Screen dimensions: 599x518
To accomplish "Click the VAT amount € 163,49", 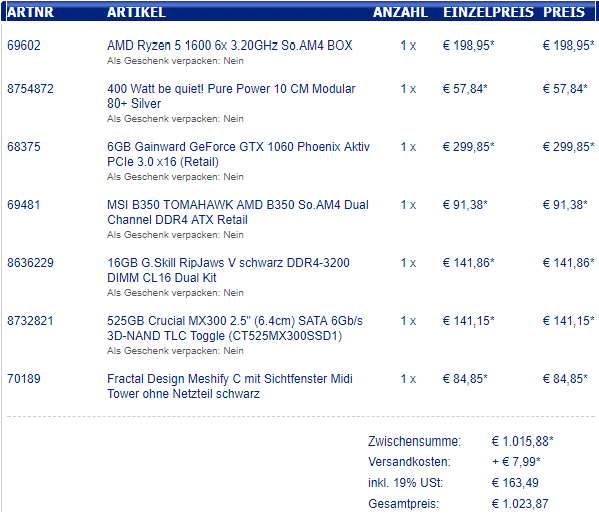I will coord(515,483).
